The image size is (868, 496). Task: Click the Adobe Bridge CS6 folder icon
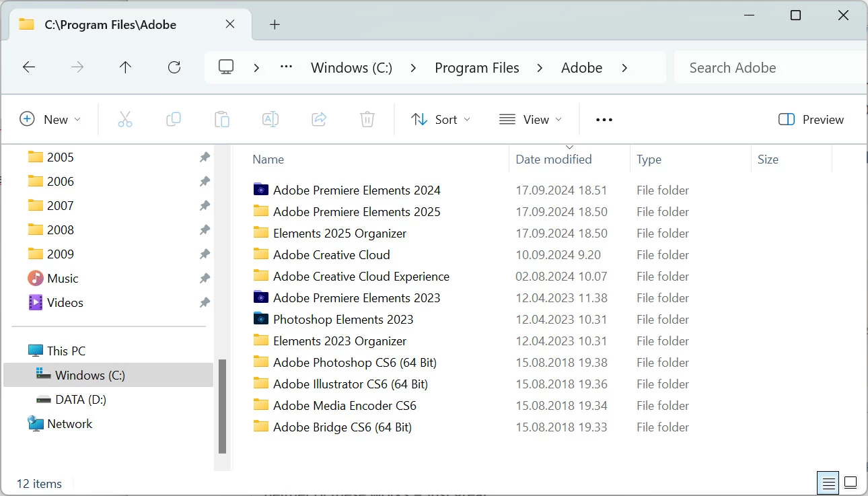[x=261, y=426]
